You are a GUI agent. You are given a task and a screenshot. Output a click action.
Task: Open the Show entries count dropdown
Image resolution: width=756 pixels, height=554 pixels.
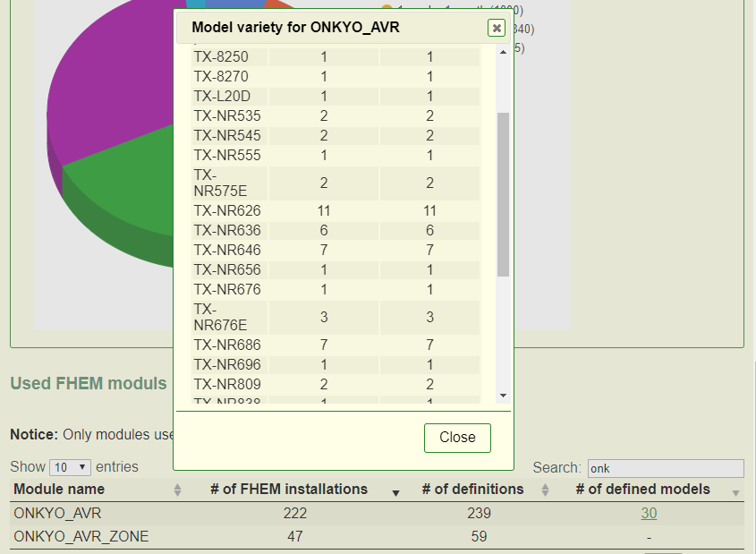pos(70,467)
